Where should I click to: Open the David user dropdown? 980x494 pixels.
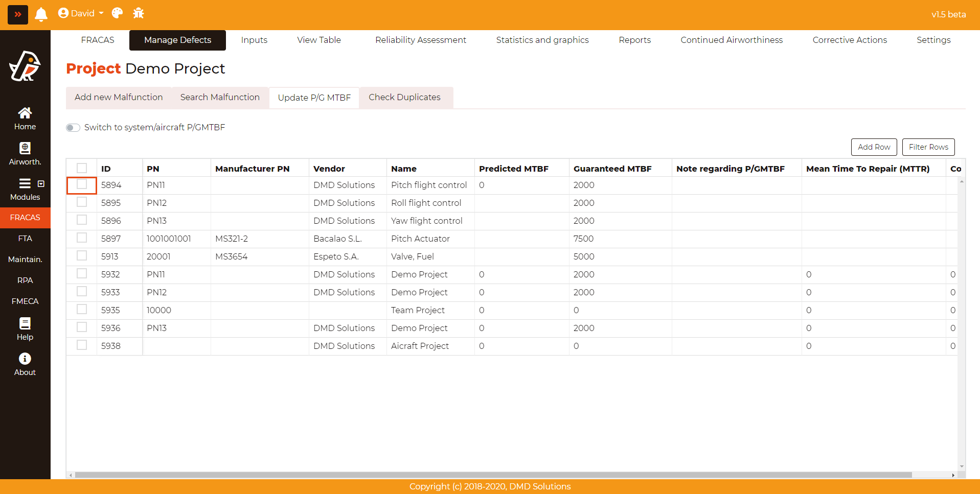pyautogui.click(x=81, y=13)
